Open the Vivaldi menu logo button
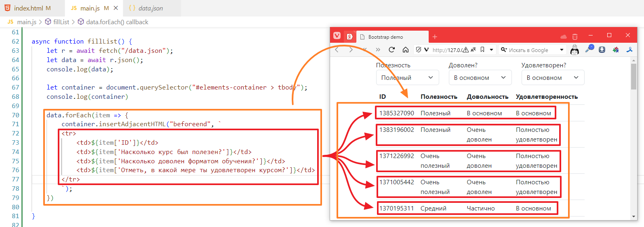Screen dimensions: 644x227 coord(337,36)
